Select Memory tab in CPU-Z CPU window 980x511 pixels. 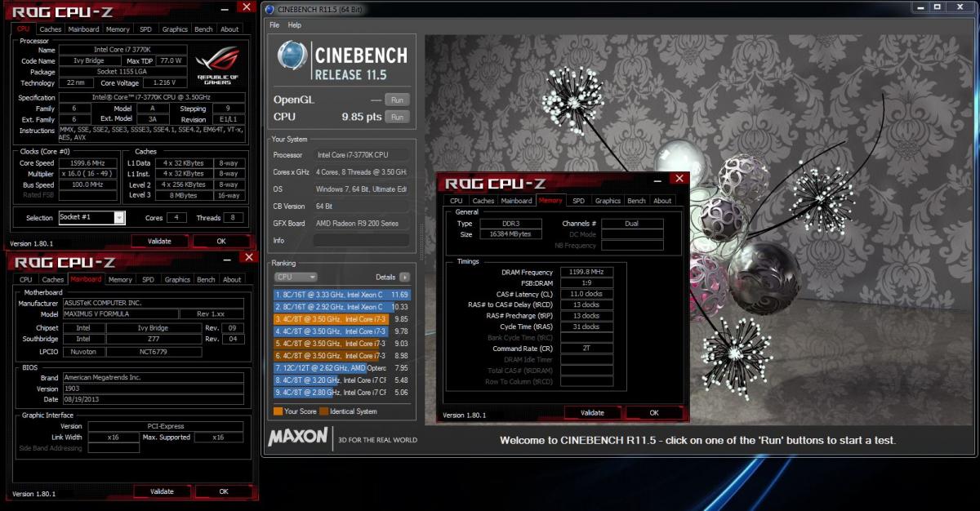point(118,29)
